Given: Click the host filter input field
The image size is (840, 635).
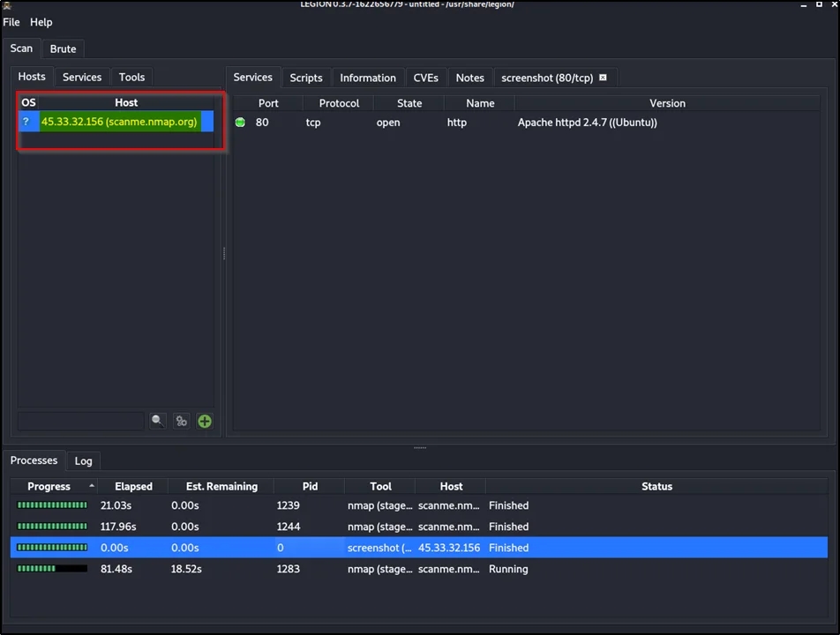Looking at the screenshot, I should click(x=80, y=422).
